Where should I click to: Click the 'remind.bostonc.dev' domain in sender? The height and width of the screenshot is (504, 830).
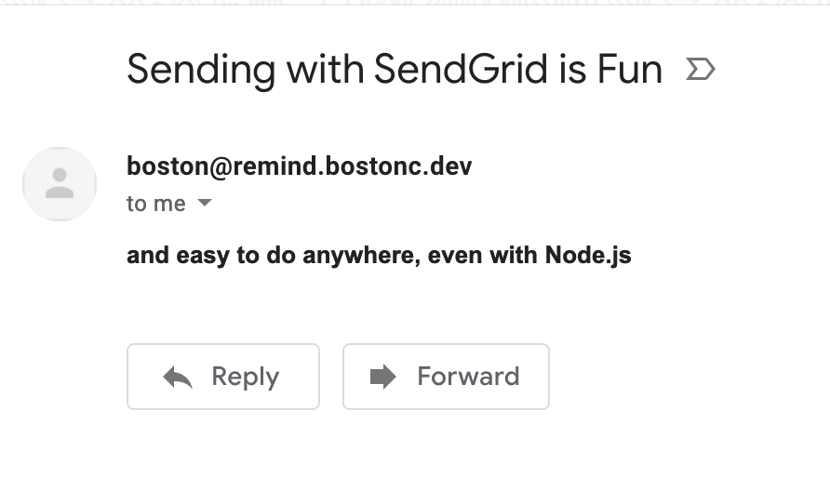click(x=353, y=166)
